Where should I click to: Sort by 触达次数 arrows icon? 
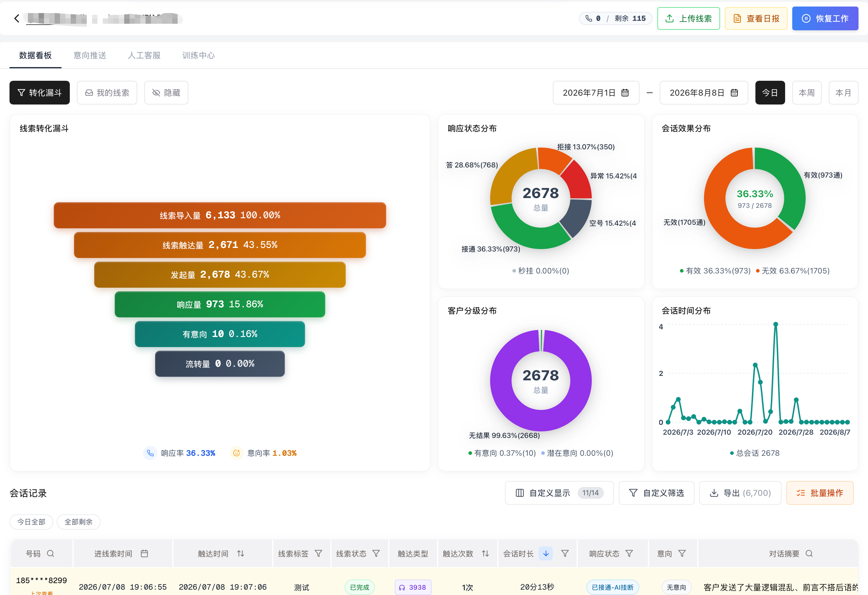pos(485,553)
